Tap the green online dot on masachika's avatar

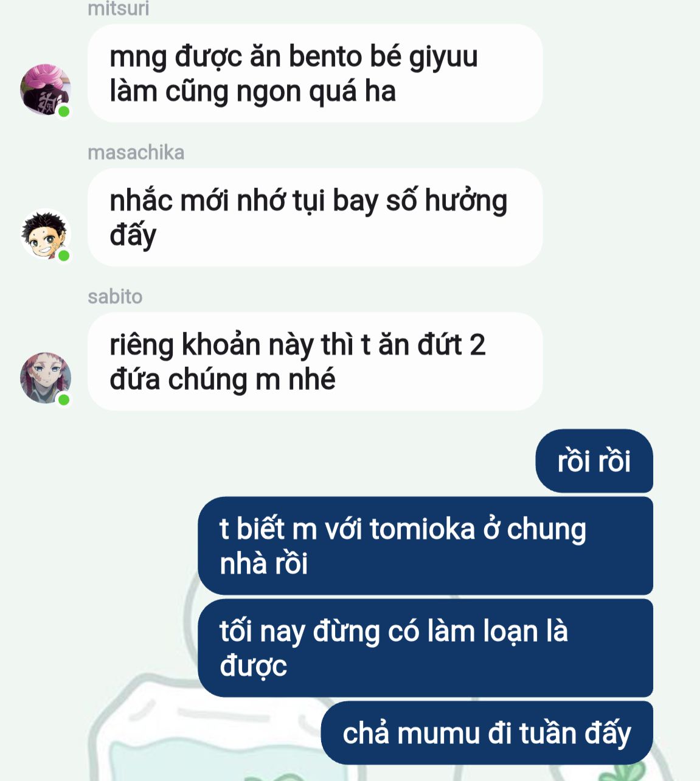(x=64, y=255)
